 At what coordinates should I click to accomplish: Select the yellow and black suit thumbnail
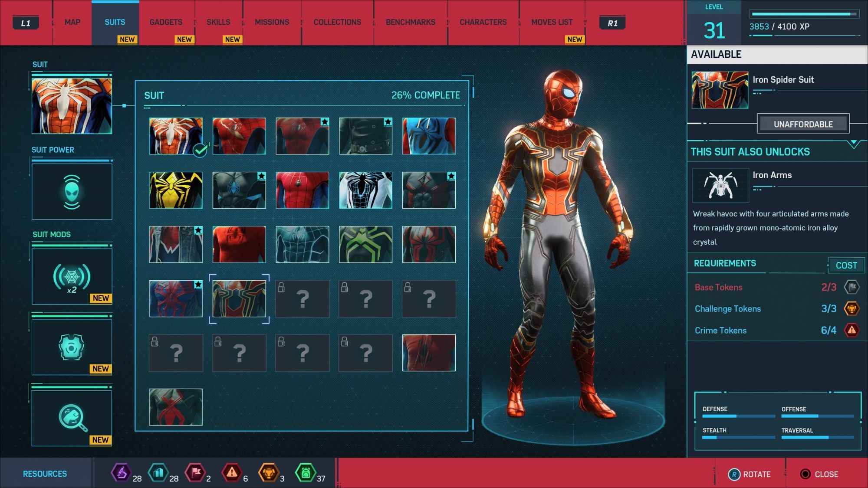(176, 190)
